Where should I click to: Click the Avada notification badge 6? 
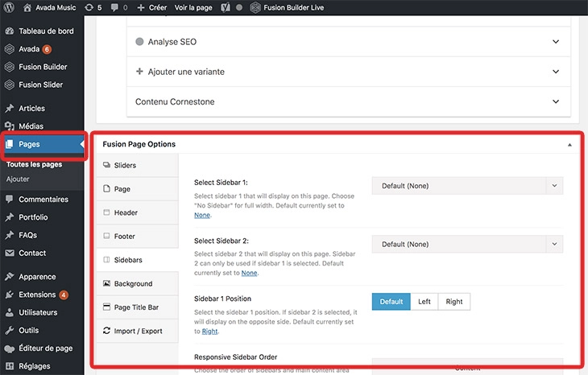[x=47, y=49]
